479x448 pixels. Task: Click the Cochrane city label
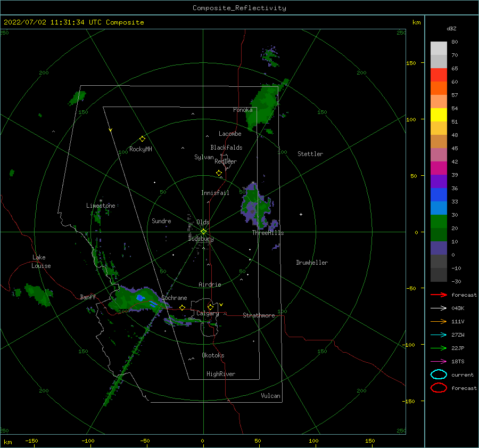pyautogui.click(x=174, y=298)
